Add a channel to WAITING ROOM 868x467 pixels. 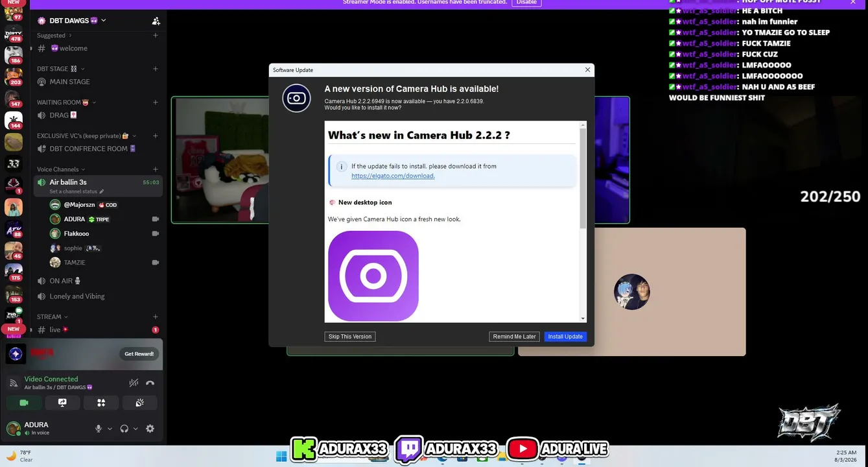coord(156,102)
